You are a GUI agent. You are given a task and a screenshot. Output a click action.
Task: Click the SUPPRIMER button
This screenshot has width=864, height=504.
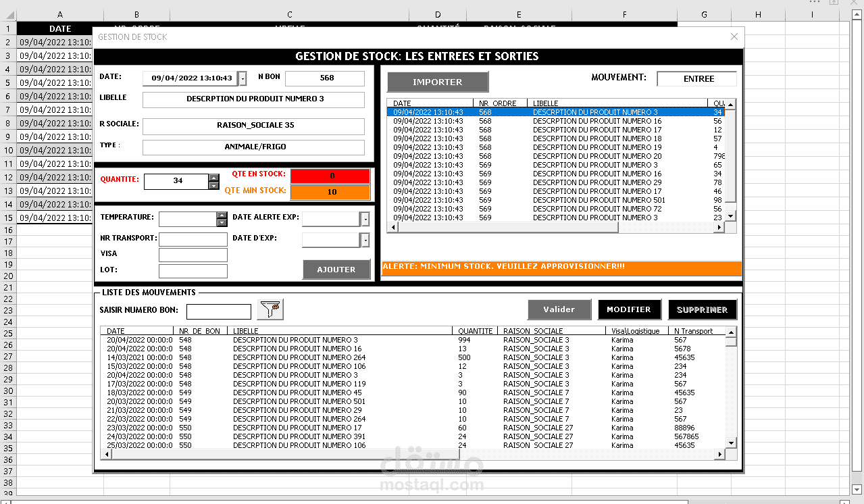(x=703, y=309)
